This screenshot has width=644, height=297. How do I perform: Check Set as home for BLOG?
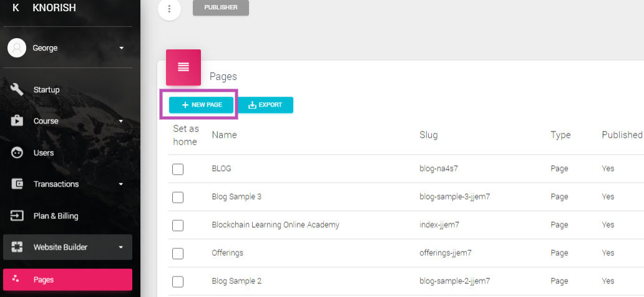(x=178, y=169)
